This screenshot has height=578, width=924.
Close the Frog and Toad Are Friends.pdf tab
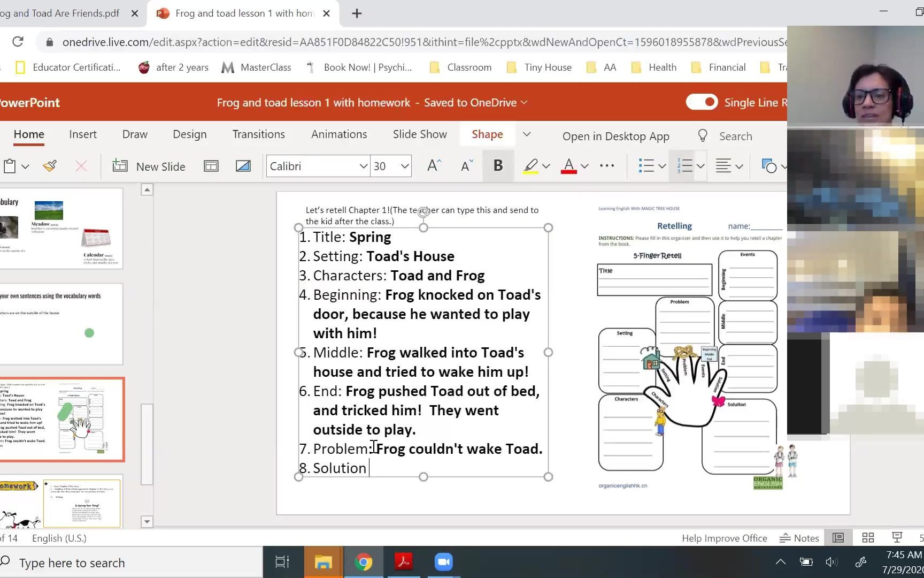click(135, 13)
